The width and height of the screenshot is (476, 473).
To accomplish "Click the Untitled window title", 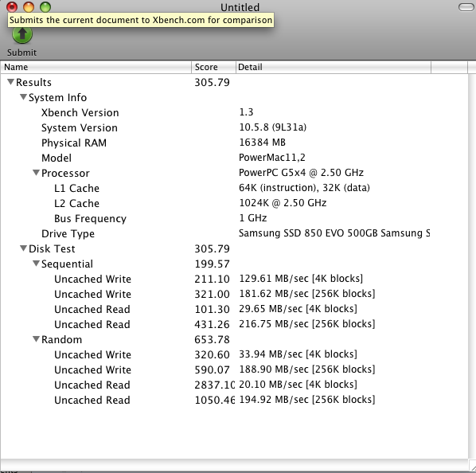I will pyautogui.click(x=240, y=7).
